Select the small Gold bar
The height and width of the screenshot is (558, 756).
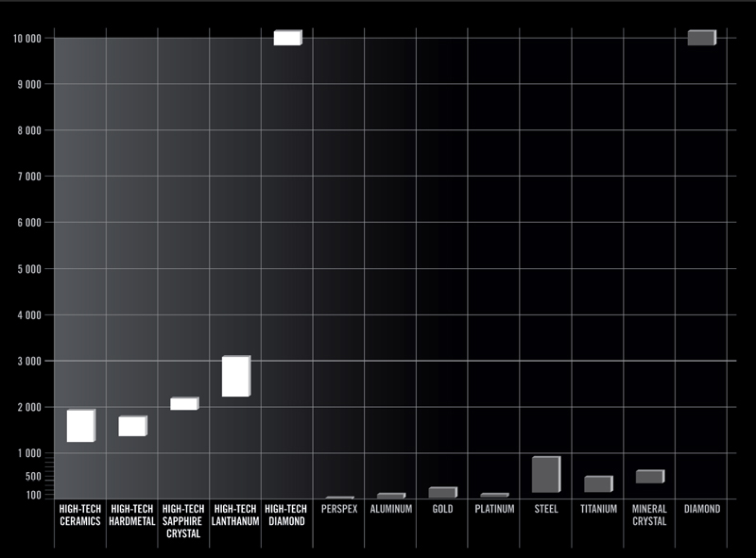tap(442, 492)
